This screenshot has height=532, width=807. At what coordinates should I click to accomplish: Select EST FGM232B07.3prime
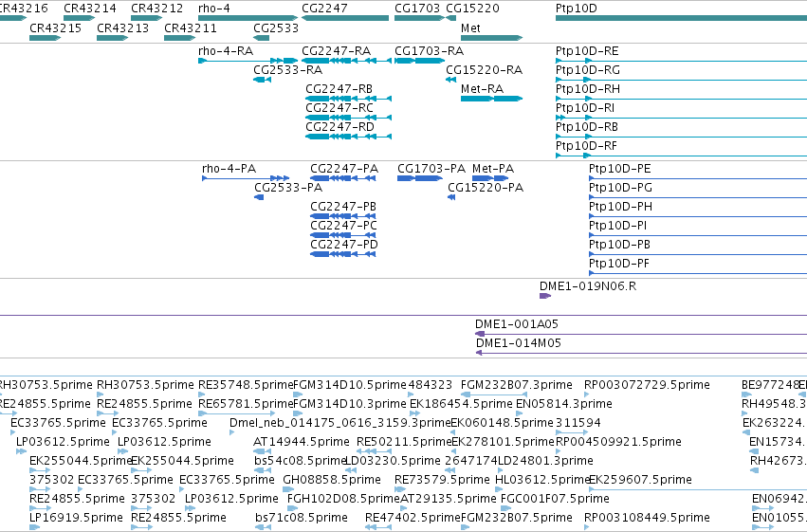pyautogui.click(x=516, y=385)
